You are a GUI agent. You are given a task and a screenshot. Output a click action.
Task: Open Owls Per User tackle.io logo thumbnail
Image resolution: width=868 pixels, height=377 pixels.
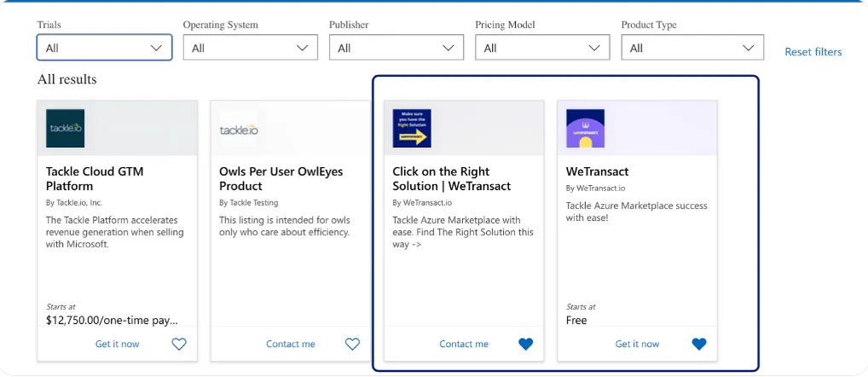pos(239,129)
